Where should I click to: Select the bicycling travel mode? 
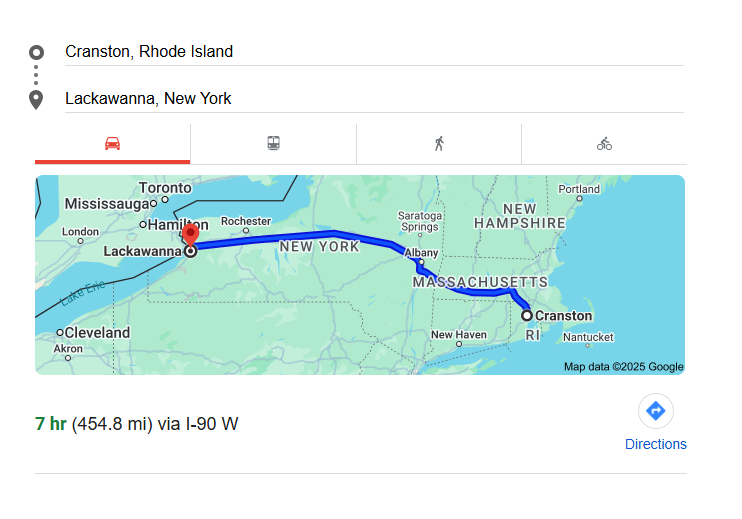[604, 144]
